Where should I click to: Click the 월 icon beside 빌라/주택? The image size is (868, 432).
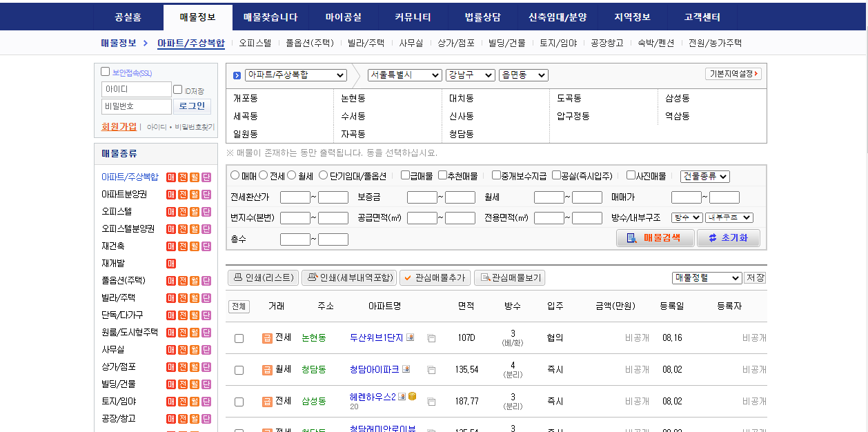(195, 297)
